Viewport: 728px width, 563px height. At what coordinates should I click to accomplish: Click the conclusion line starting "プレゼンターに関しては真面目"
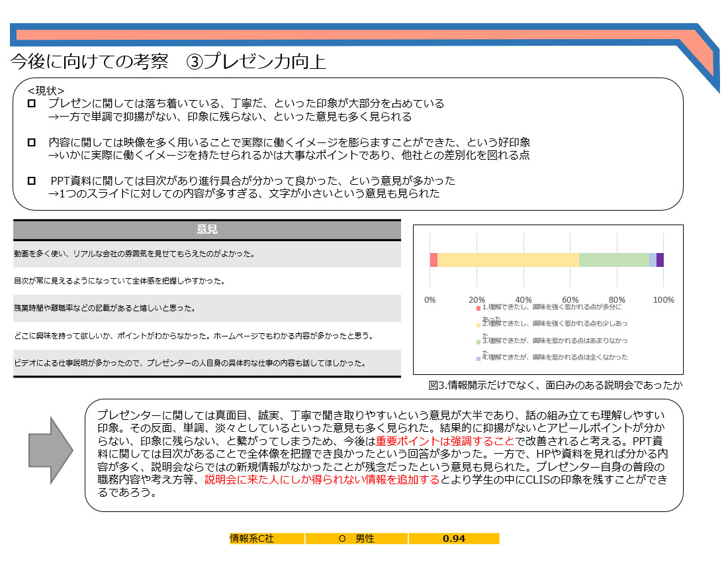coord(381,415)
